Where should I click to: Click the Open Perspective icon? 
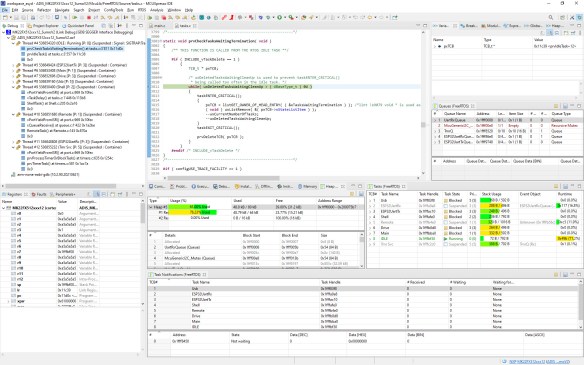562,18
